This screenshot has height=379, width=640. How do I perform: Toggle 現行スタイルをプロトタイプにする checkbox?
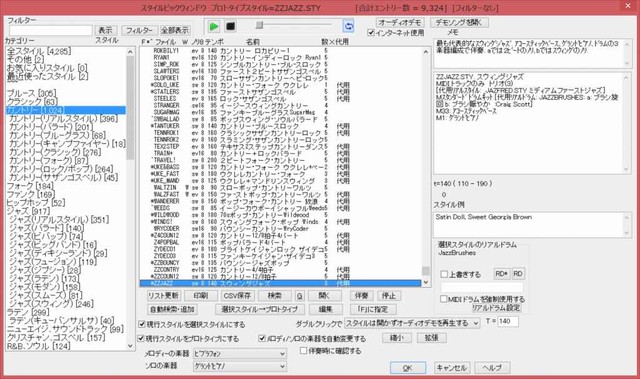(x=141, y=338)
